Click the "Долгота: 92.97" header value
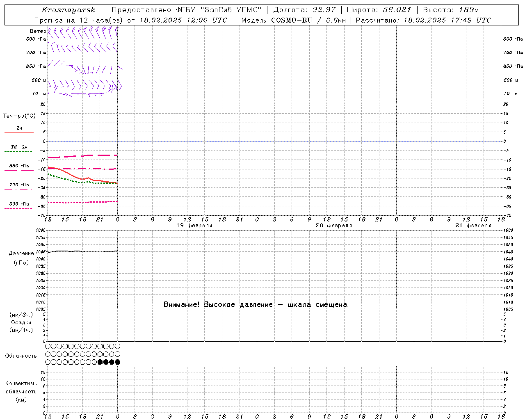Viewport: 525px width, 420px height. pos(304,10)
